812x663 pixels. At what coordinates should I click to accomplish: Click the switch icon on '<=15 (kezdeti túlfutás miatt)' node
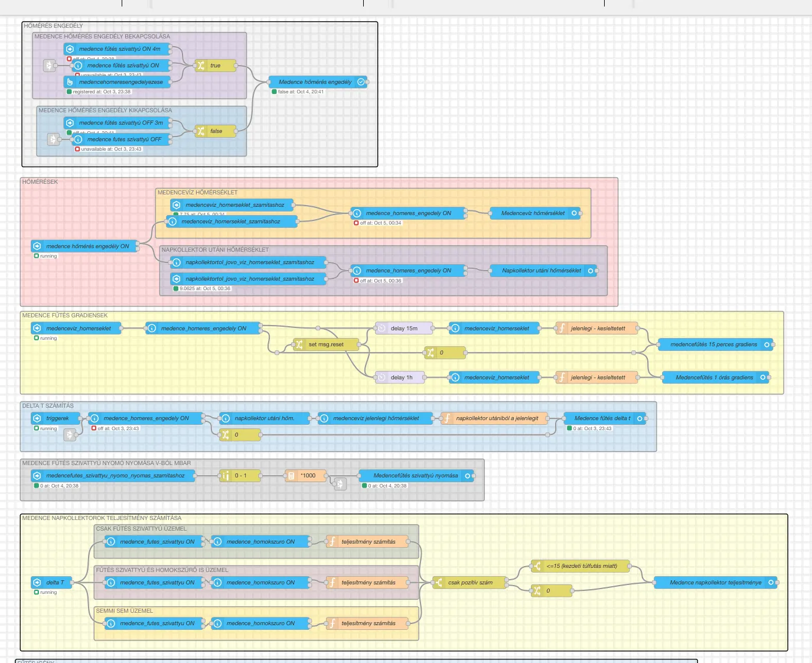click(537, 566)
